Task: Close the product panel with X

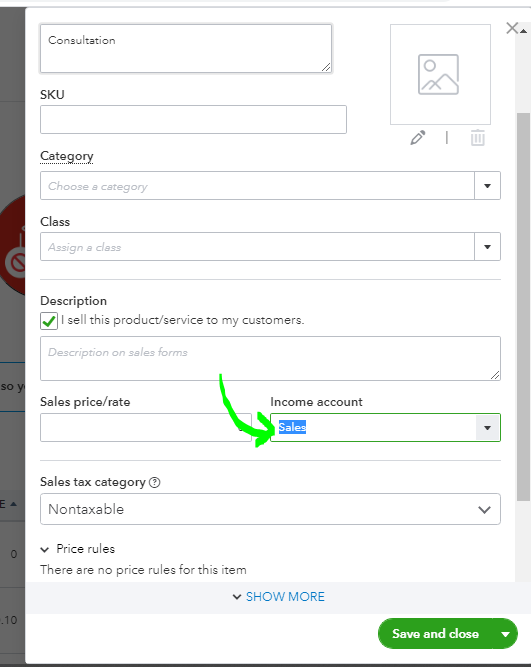Action: 512,28
